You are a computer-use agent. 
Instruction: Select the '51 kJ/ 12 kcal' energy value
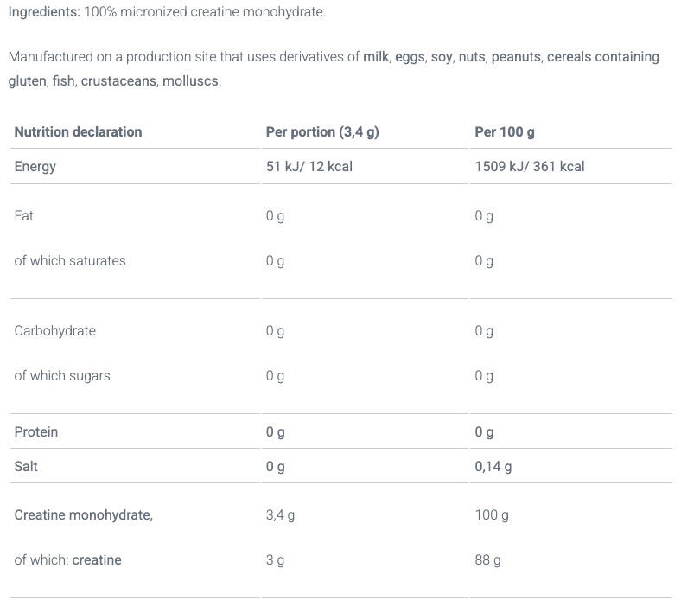(309, 166)
